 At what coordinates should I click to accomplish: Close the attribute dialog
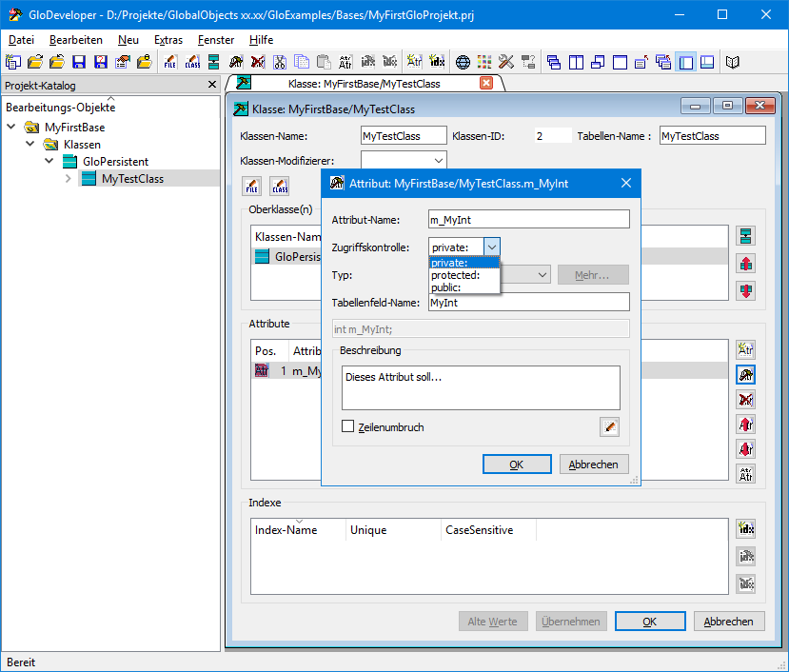click(x=626, y=183)
